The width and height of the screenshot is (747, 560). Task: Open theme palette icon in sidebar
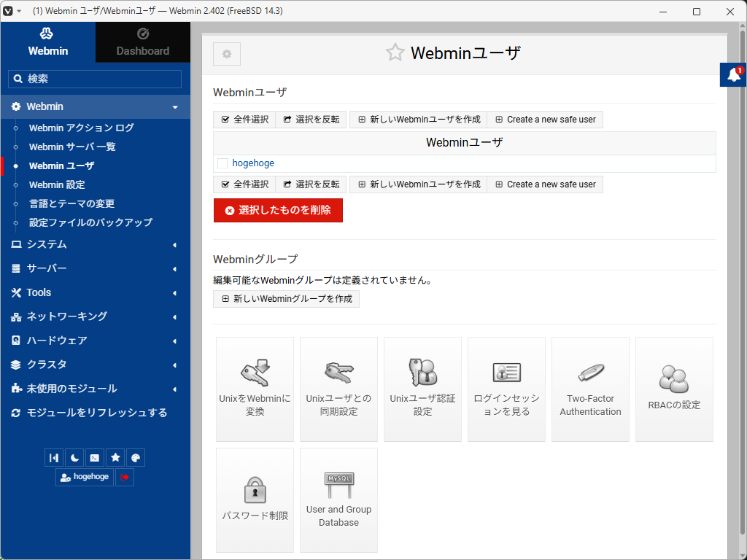[136, 458]
